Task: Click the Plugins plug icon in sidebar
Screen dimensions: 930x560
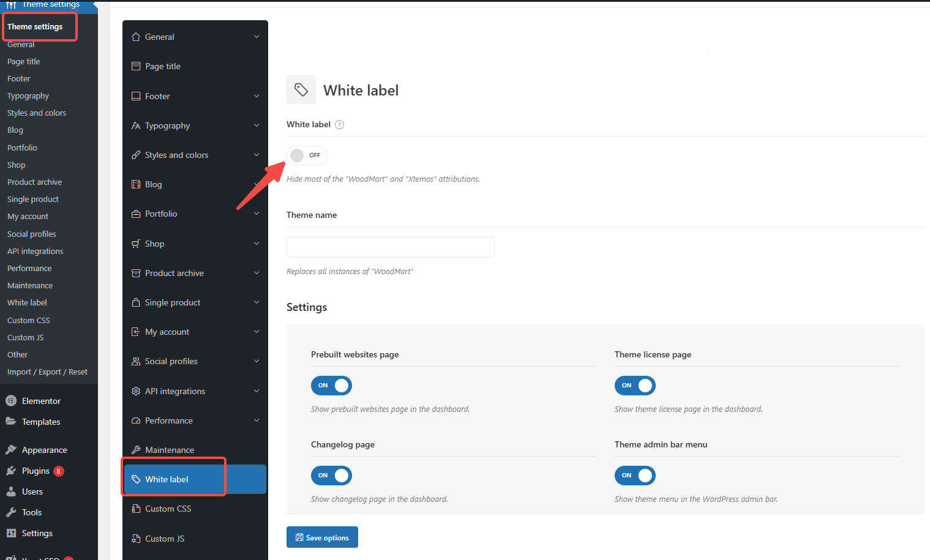Action: tap(11, 471)
